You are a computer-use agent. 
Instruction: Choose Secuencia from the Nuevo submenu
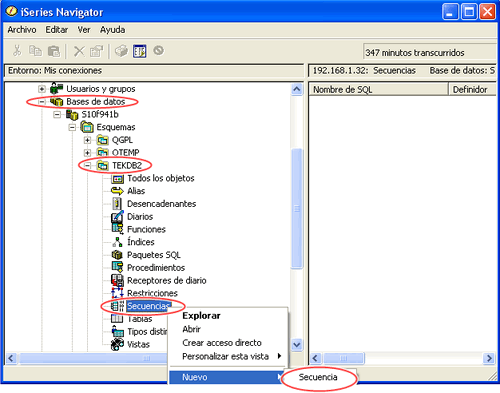pyautogui.click(x=318, y=377)
